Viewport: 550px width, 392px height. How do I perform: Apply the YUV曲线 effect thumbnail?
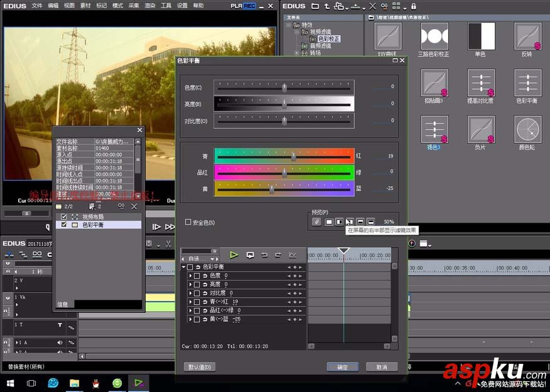(387, 36)
